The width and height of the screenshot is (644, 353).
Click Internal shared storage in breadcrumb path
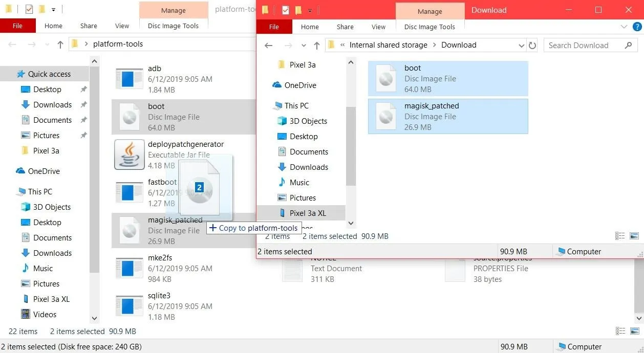point(388,45)
